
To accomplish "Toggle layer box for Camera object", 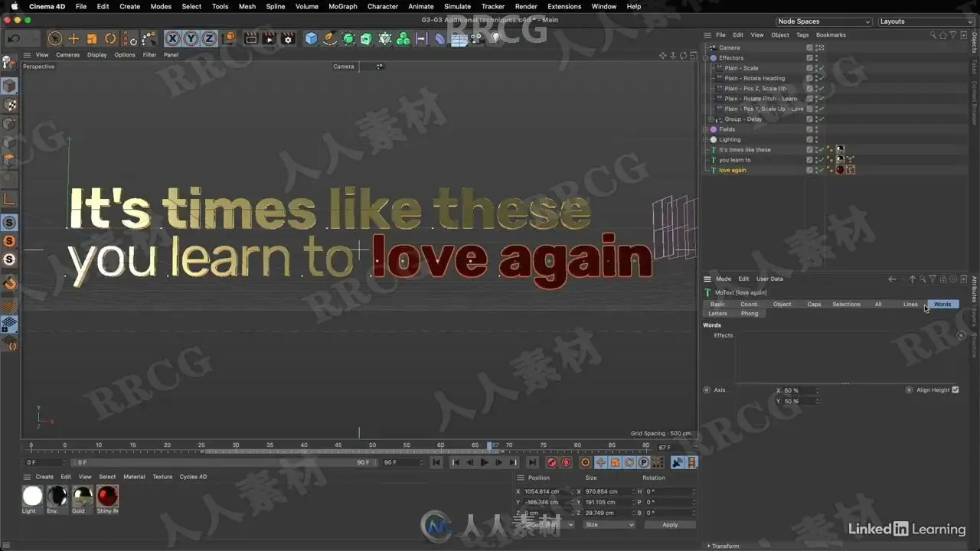I will [809, 47].
